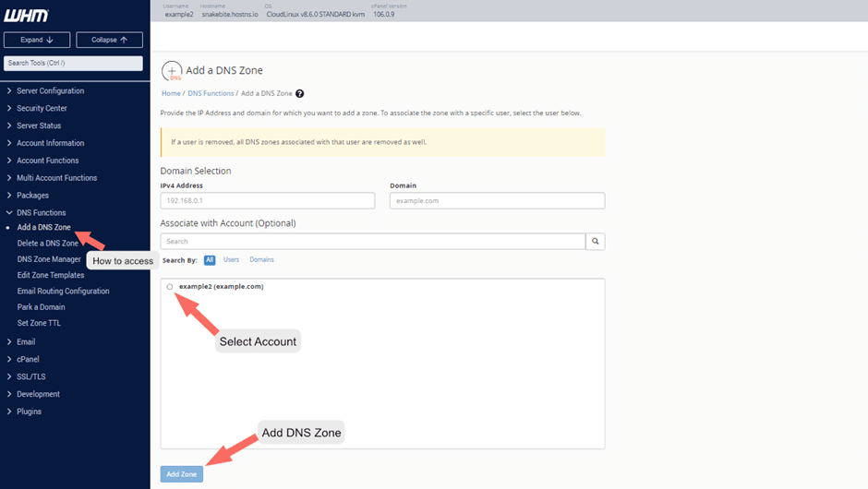Filter search by All

pos(210,260)
